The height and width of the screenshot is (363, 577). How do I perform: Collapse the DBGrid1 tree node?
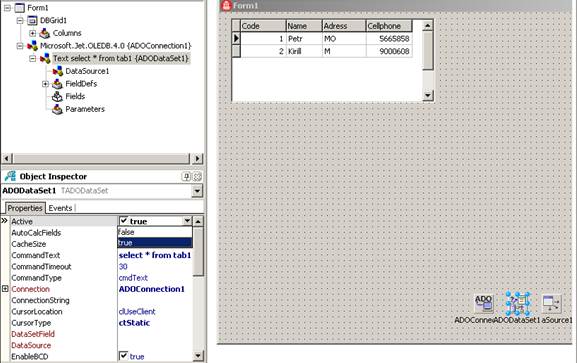pos(20,21)
